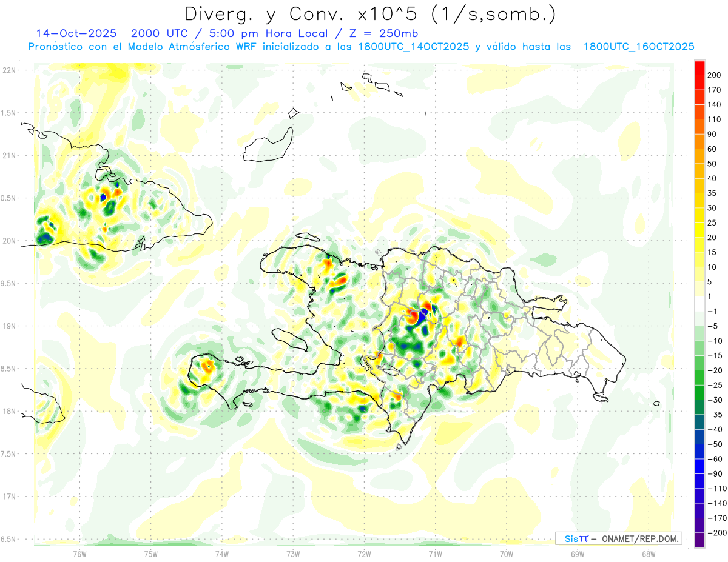Click the 76W longitude axis label
Screen dimensions: 728x562
(x=79, y=554)
